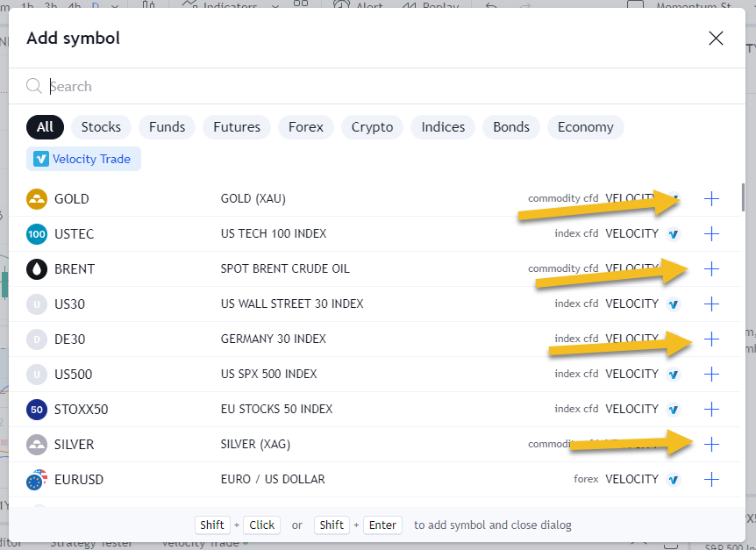Select the All filter tab
Image resolution: width=756 pixels, height=550 pixels.
coord(45,127)
